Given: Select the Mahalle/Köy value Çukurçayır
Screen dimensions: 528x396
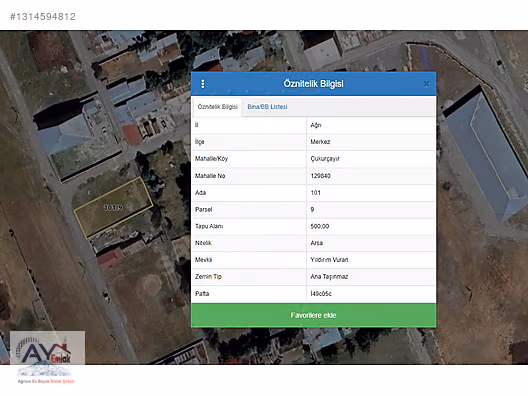Looking at the screenshot, I should (x=325, y=159).
